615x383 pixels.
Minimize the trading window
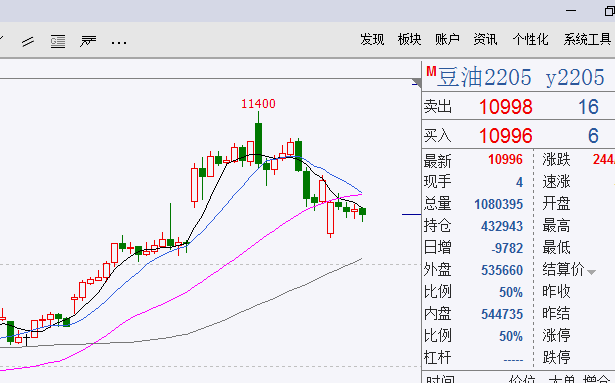[571, 11]
